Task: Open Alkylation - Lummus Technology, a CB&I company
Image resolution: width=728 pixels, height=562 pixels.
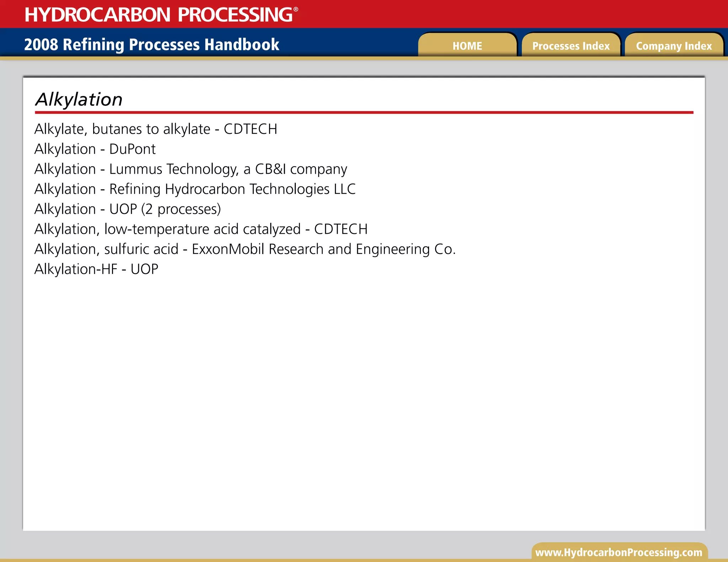Action: click(x=191, y=169)
